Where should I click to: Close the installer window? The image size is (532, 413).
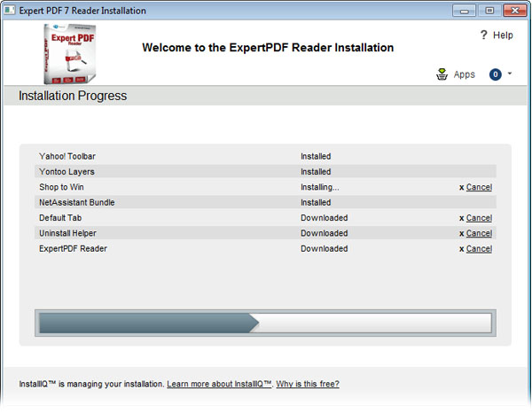(515, 11)
